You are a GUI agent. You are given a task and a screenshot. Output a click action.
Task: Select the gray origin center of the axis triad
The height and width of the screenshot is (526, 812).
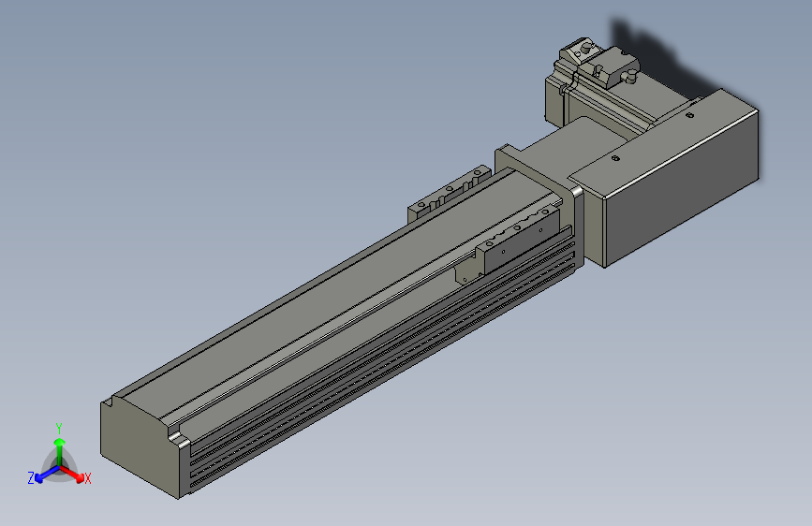[60, 467]
